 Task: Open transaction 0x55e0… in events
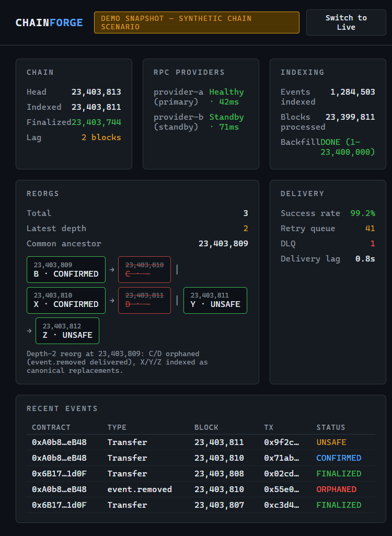(282, 489)
